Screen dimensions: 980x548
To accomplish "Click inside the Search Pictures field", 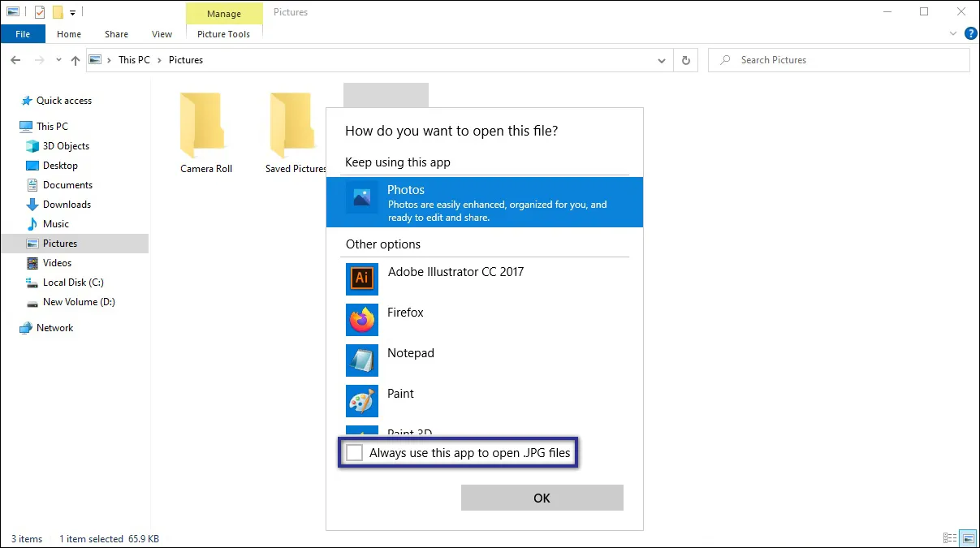I will (x=812, y=59).
